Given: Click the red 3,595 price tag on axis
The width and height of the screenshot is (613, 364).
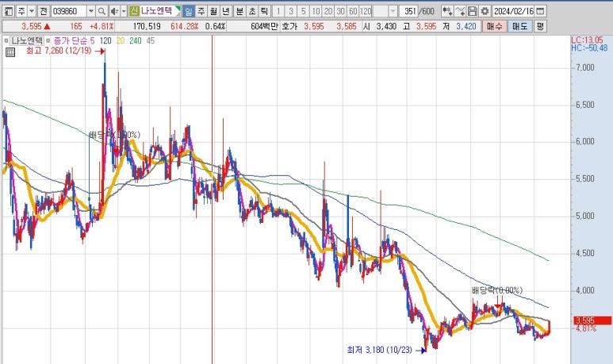Looking at the screenshot, I should point(592,320).
